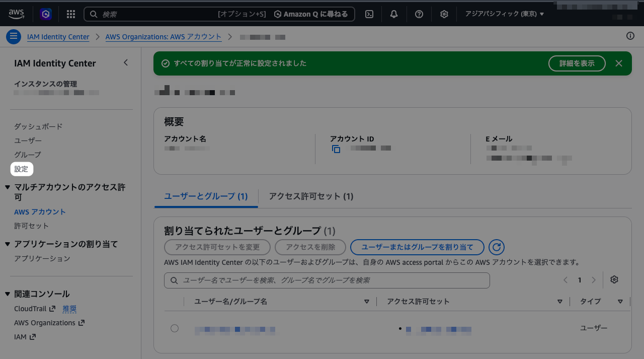
Task: Click アクセスを削除 button
Action: [310, 247]
